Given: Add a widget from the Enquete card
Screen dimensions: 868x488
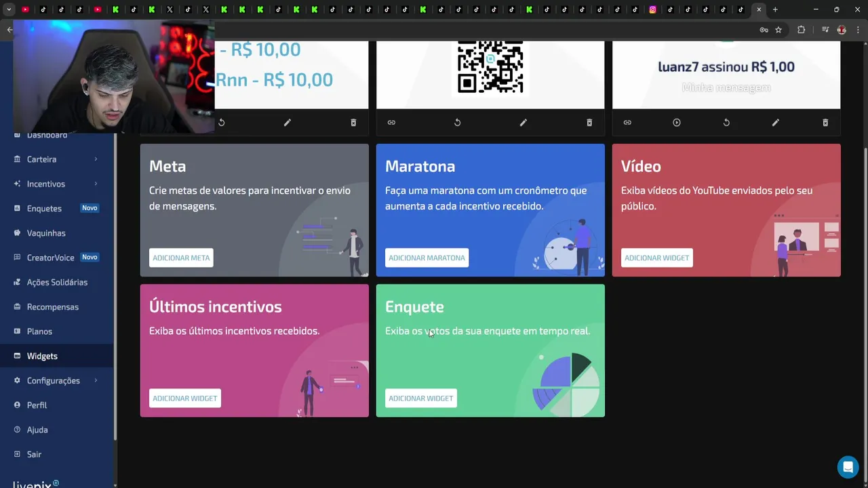Looking at the screenshot, I should [x=420, y=398].
